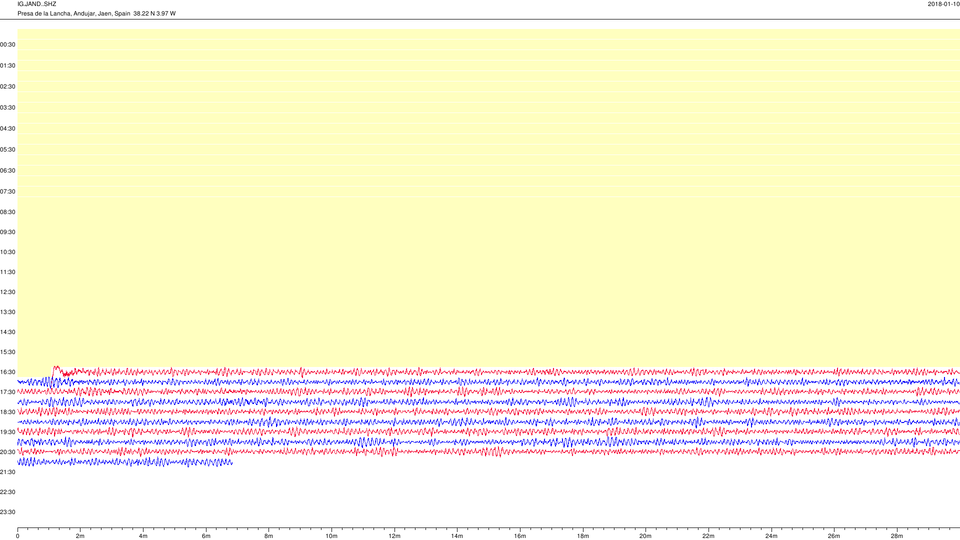Click the final short blue trace below 20:30

pyautogui.click(x=125, y=462)
